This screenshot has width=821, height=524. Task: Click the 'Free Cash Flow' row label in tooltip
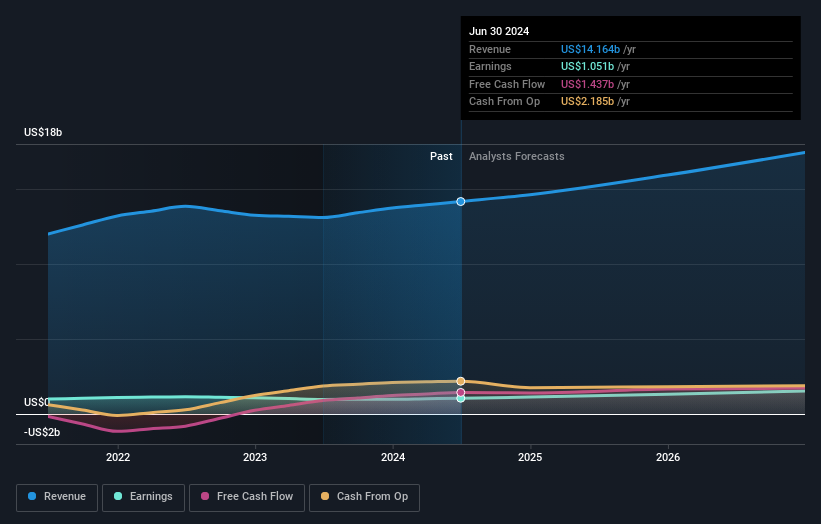pos(507,84)
